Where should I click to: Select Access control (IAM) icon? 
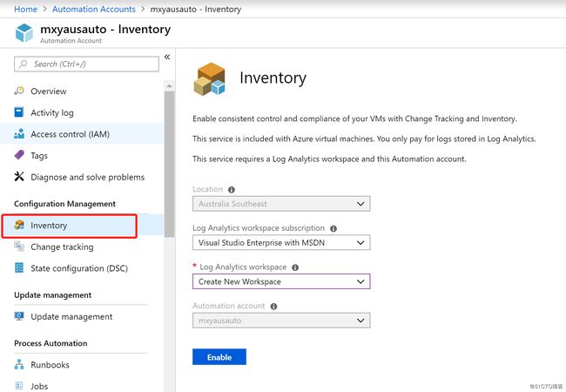pos(19,134)
